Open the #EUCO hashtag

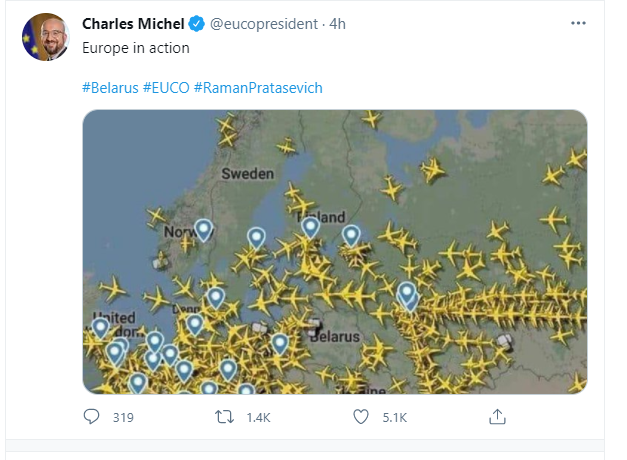pyautogui.click(x=165, y=87)
